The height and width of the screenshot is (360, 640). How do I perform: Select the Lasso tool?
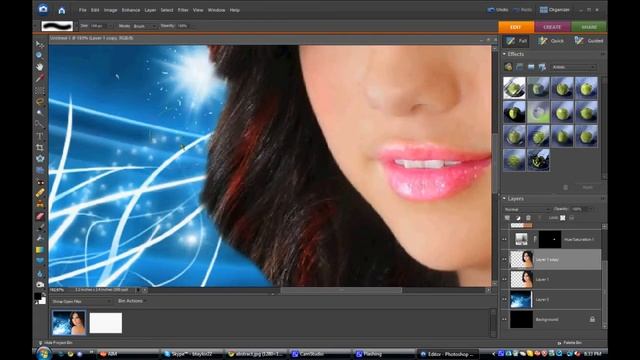[40, 101]
